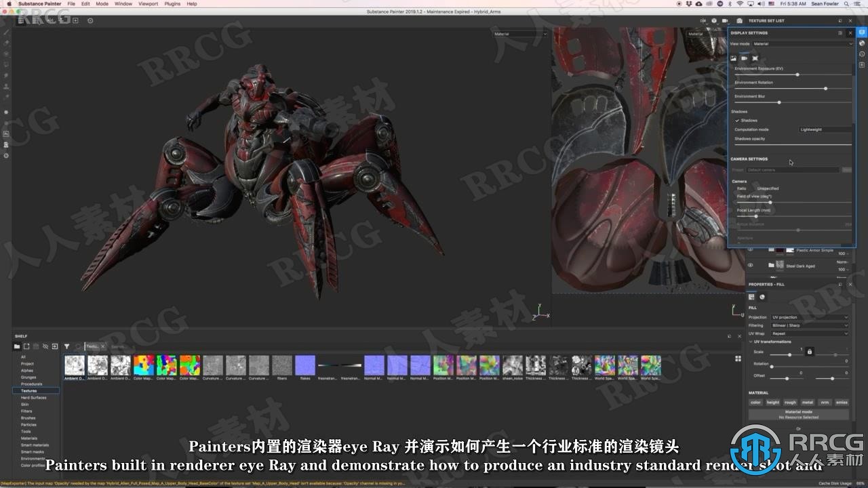Open the viewport tab icon in Display Settings
The image size is (868, 488).
(x=755, y=58)
